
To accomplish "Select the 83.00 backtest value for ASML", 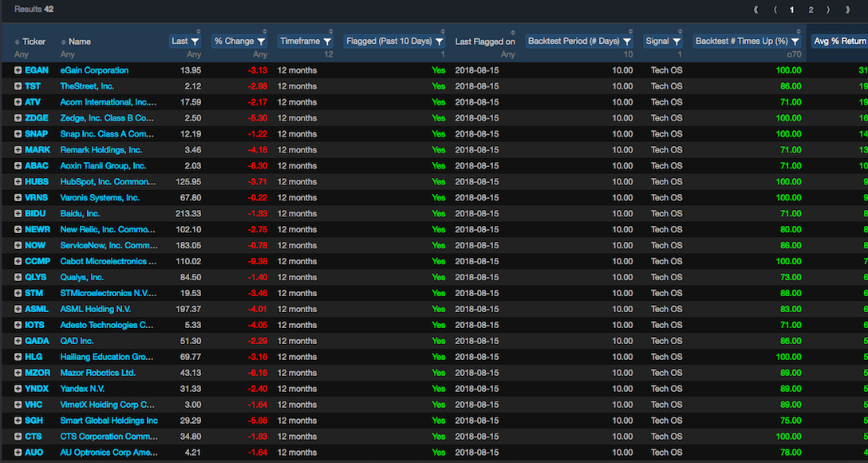I will click(791, 309).
